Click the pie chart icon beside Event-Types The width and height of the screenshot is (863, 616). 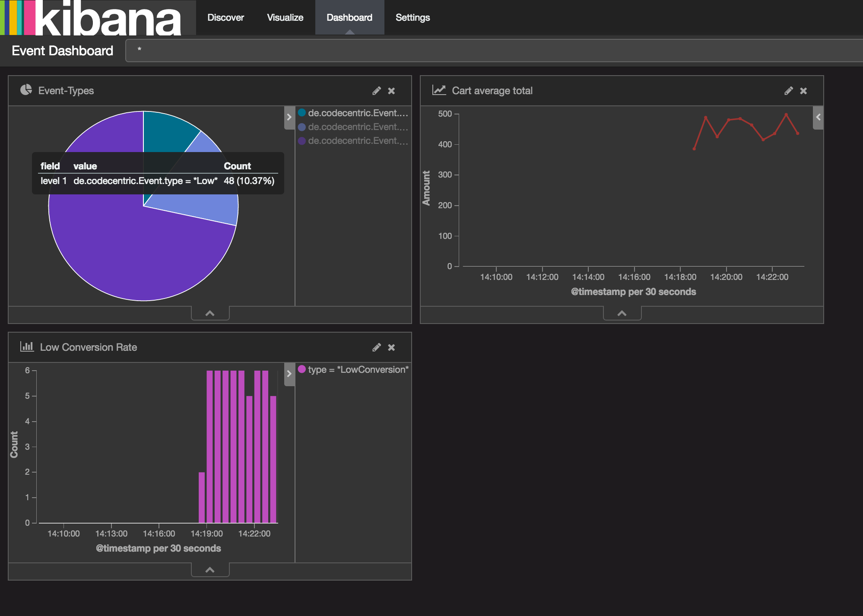(26, 90)
